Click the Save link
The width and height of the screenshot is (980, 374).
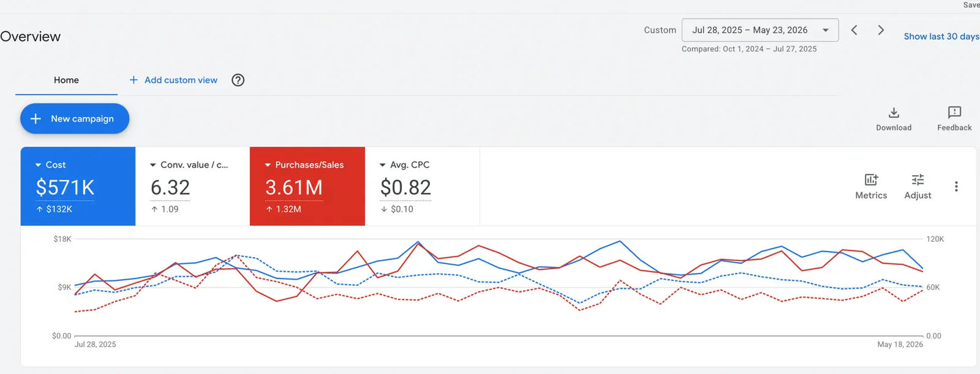click(x=971, y=5)
